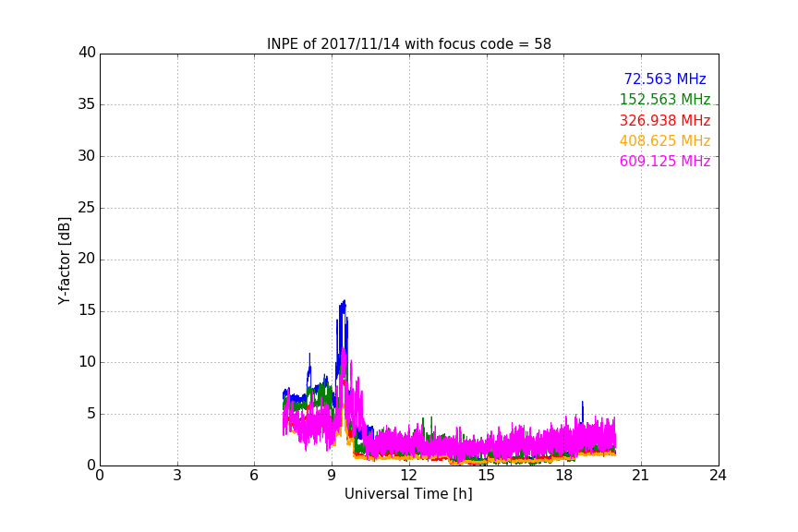Click the y-axis tick label 25
798x532 pixels.
87,207
